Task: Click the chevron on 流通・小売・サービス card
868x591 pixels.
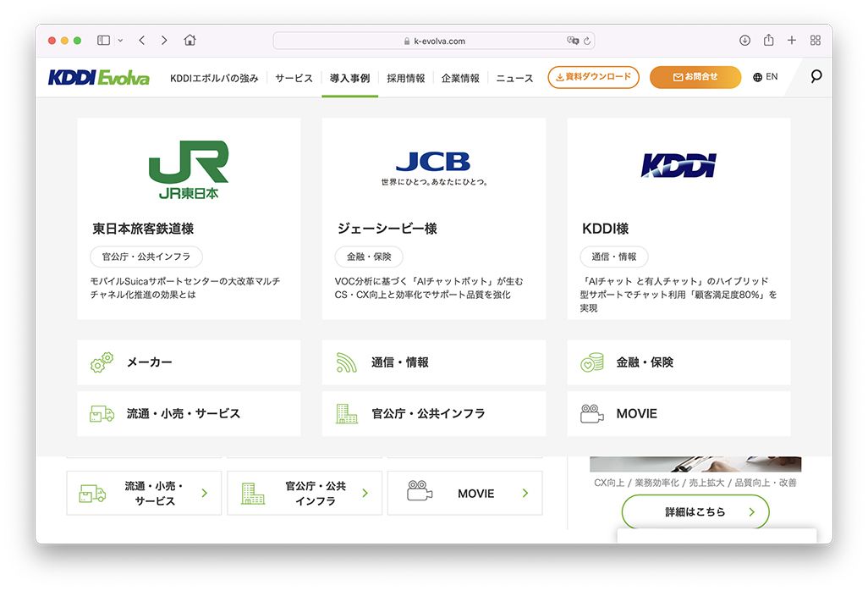Action: [x=204, y=493]
